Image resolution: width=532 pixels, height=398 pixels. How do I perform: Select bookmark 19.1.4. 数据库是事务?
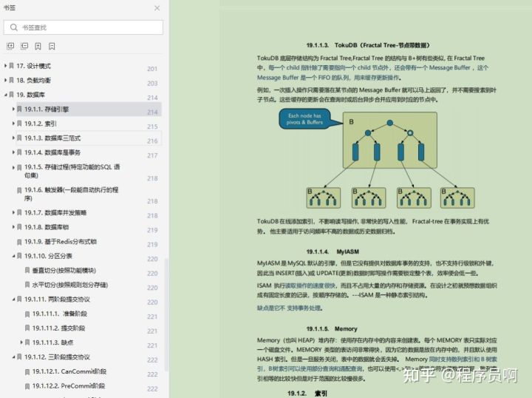click(52, 152)
